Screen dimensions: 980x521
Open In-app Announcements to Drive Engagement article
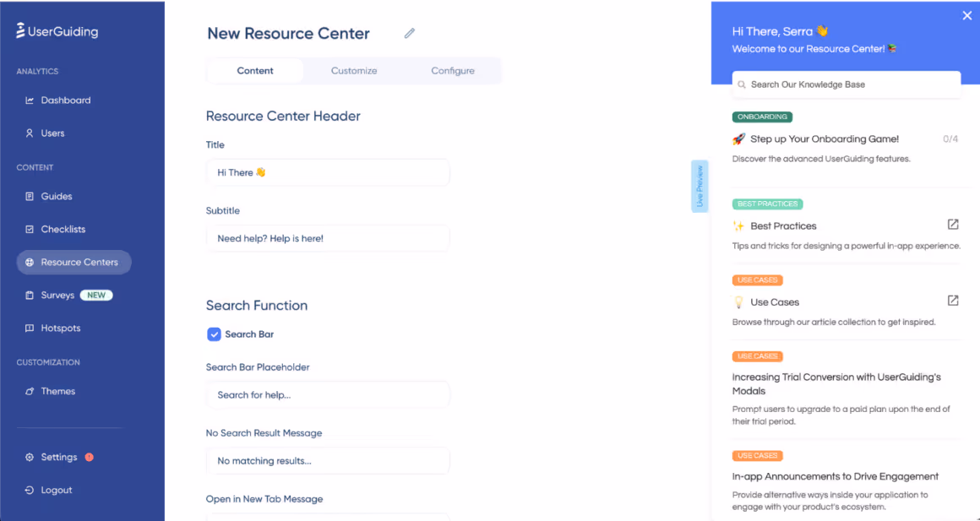[x=835, y=476]
